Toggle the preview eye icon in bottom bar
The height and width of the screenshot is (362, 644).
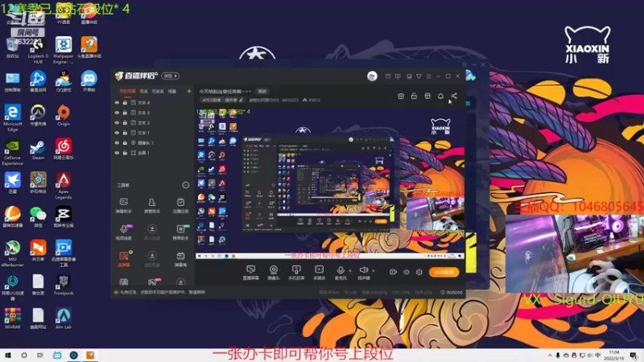point(407,272)
